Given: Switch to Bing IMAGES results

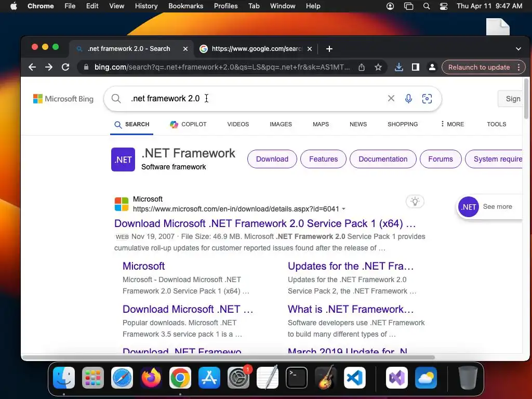Looking at the screenshot, I should [x=281, y=124].
